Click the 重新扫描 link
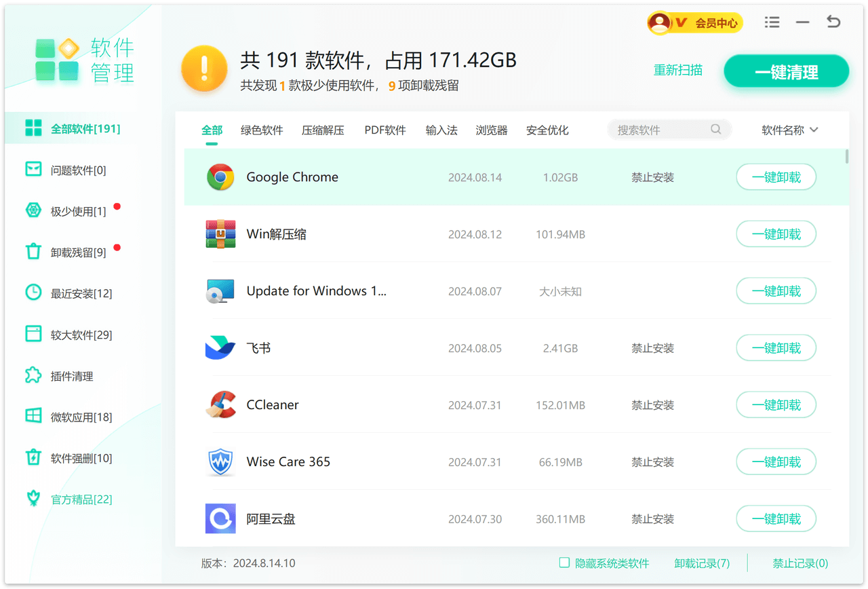Screen dimensions: 868x589 678,70
